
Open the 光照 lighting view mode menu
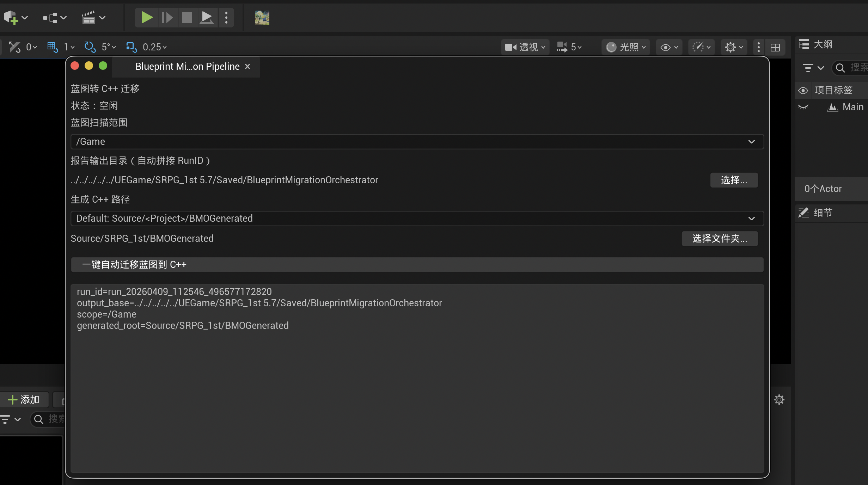coord(626,47)
